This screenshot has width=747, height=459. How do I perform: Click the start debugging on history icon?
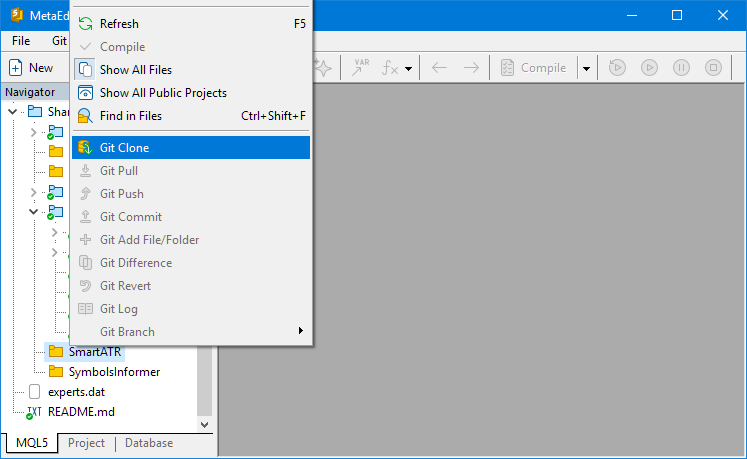coord(617,68)
